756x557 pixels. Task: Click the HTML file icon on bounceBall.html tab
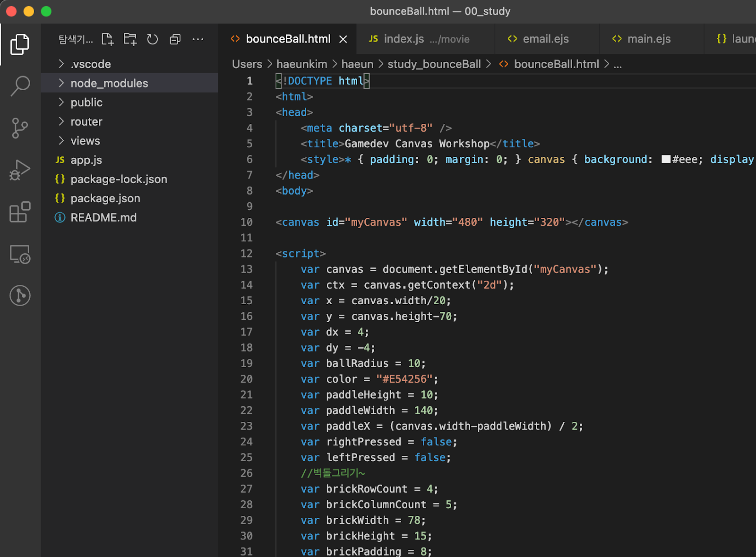(x=235, y=39)
